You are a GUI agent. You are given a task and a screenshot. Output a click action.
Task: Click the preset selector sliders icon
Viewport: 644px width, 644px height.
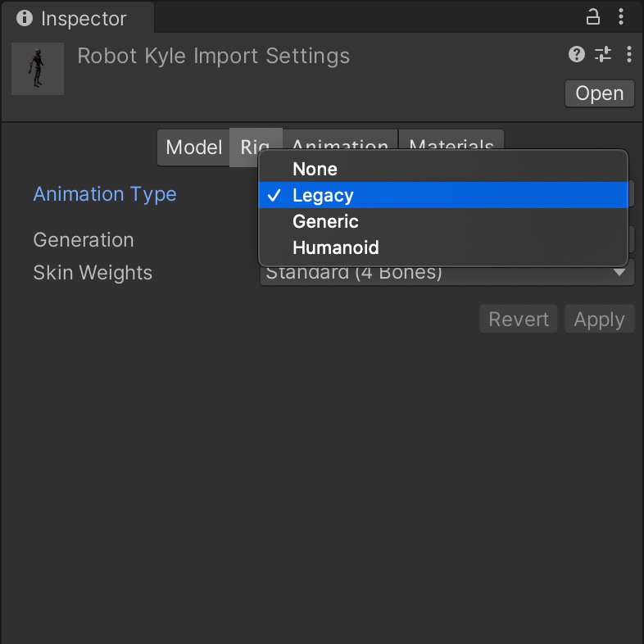[603, 55]
